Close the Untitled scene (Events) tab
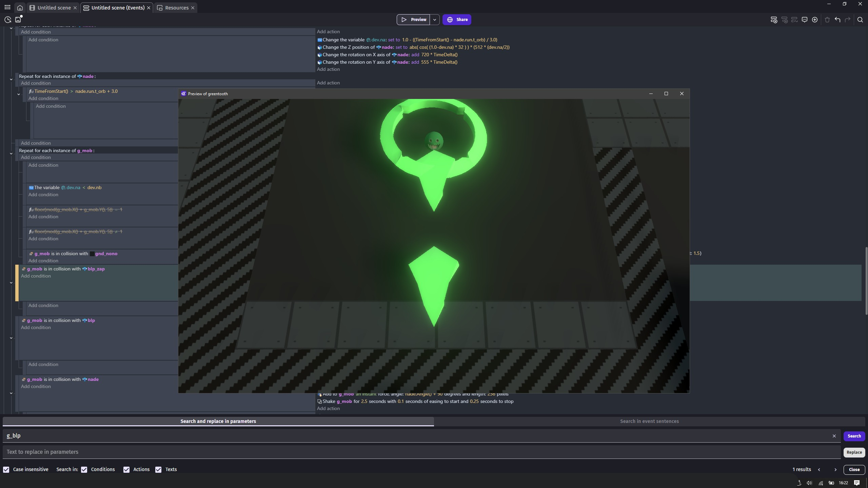 [149, 8]
